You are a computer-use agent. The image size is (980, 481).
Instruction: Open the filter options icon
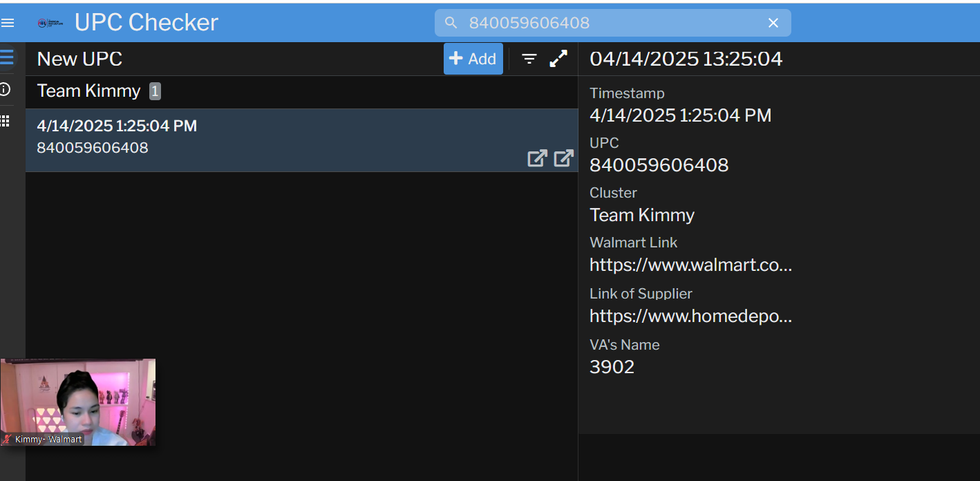coord(529,59)
